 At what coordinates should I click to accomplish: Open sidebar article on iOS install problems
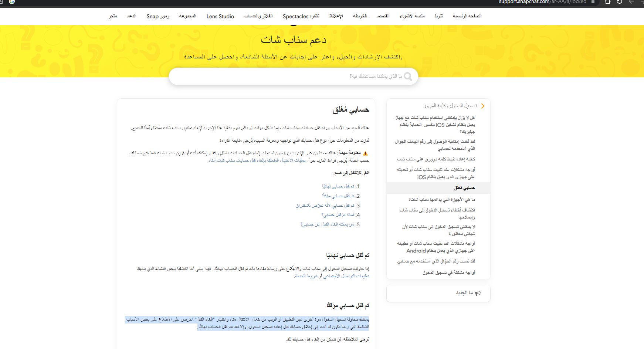coord(436,173)
